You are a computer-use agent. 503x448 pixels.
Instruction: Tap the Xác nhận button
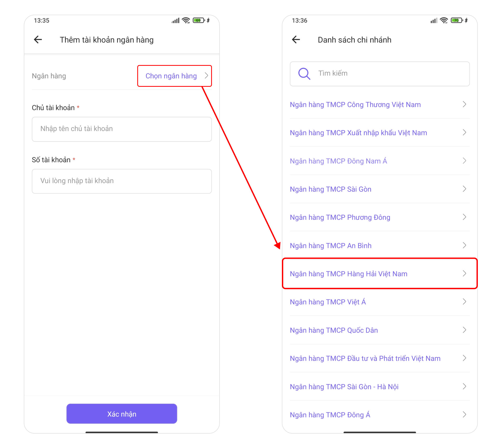tap(122, 414)
